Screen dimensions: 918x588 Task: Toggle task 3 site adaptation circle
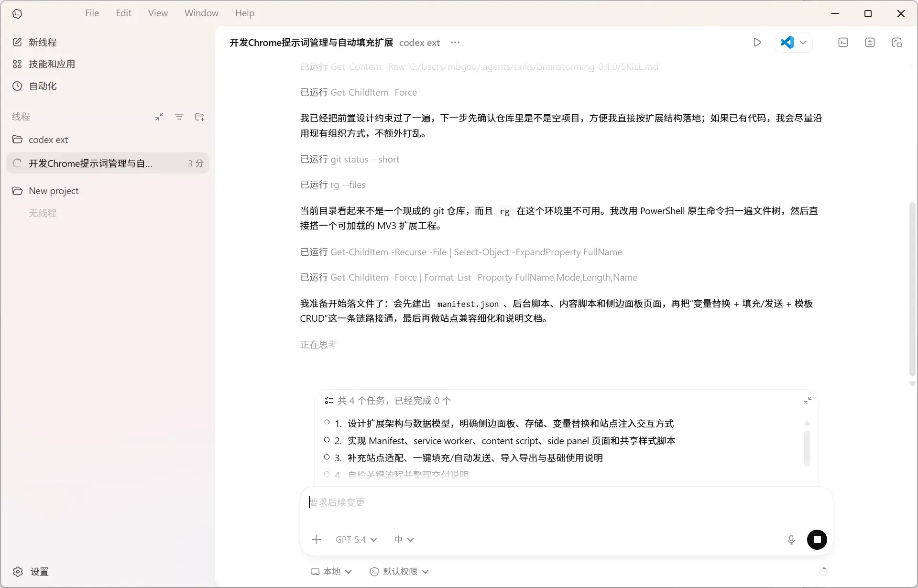pyautogui.click(x=327, y=457)
